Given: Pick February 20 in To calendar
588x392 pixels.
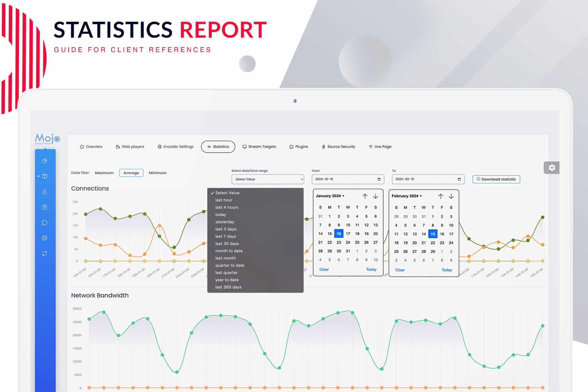Looking at the screenshot, I should 415,243.
